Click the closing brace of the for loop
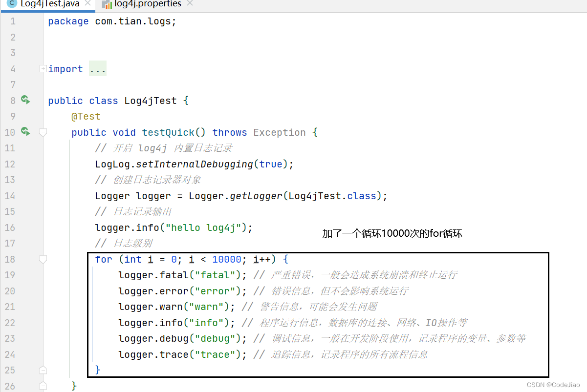 point(98,370)
